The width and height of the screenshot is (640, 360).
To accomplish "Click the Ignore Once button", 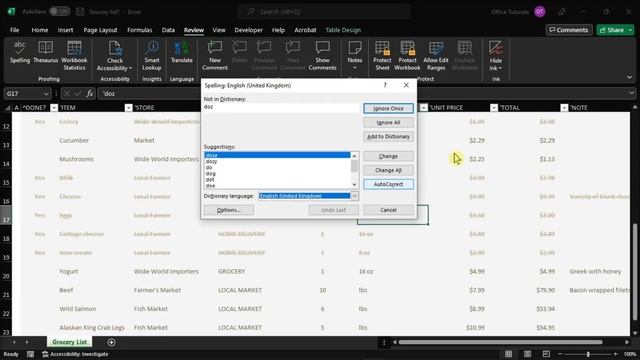I will [x=388, y=108].
